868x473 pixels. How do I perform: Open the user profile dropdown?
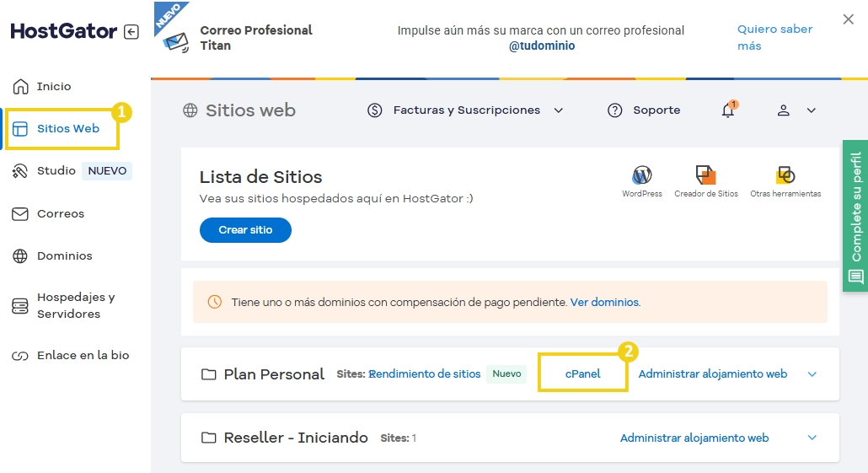pyautogui.click(x=796, y=110)
